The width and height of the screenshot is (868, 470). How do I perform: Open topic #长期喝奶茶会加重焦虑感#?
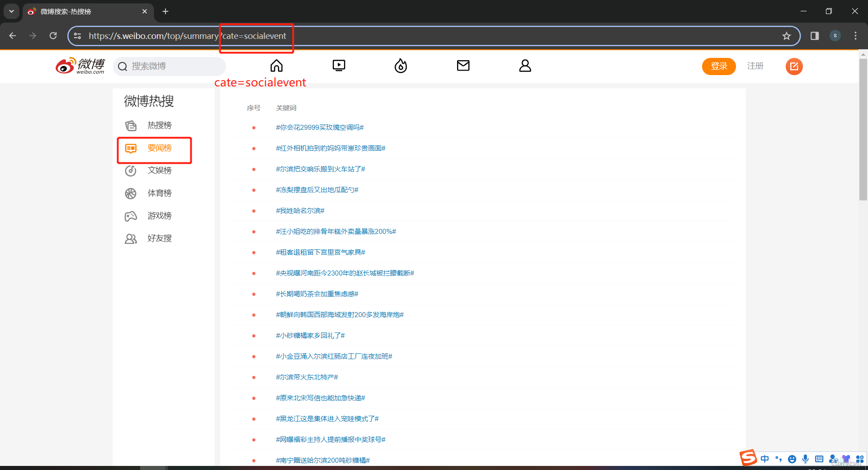[317, 294]
